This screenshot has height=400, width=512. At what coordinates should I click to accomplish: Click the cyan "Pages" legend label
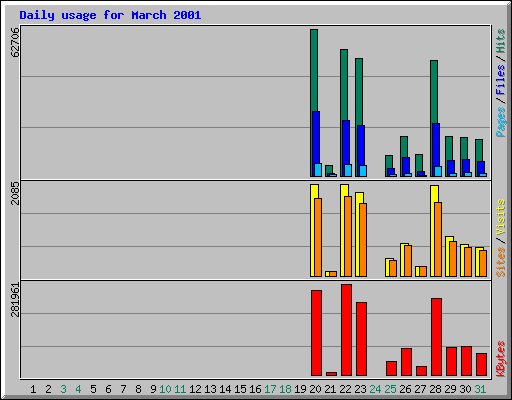click(x=500, y=122)
